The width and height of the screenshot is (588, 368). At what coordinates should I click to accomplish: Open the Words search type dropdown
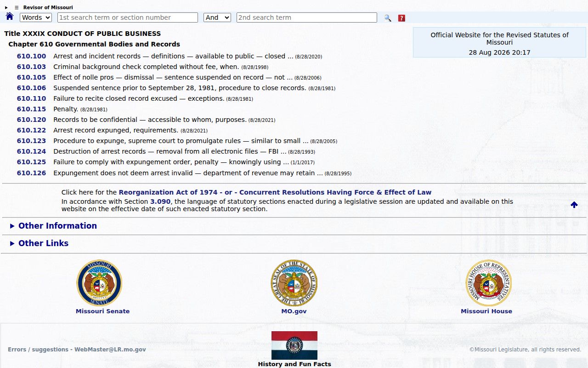coord(36,17)
